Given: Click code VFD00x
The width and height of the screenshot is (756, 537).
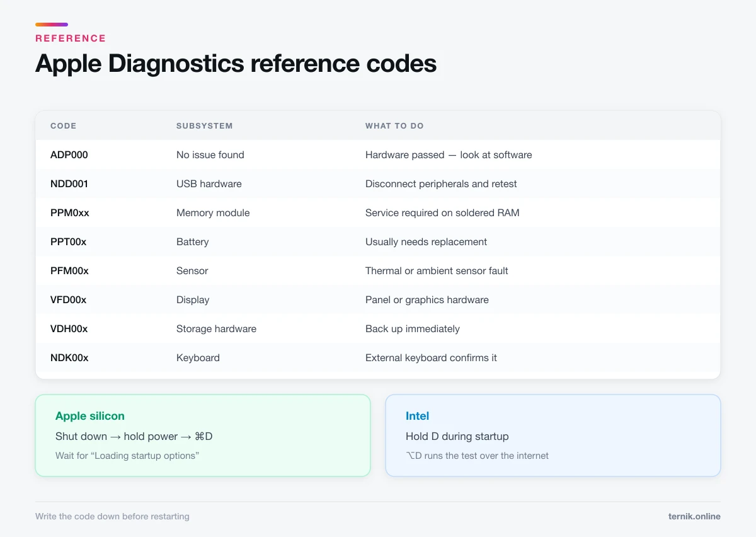Looking at the screenshot, I should coord(69,300).
